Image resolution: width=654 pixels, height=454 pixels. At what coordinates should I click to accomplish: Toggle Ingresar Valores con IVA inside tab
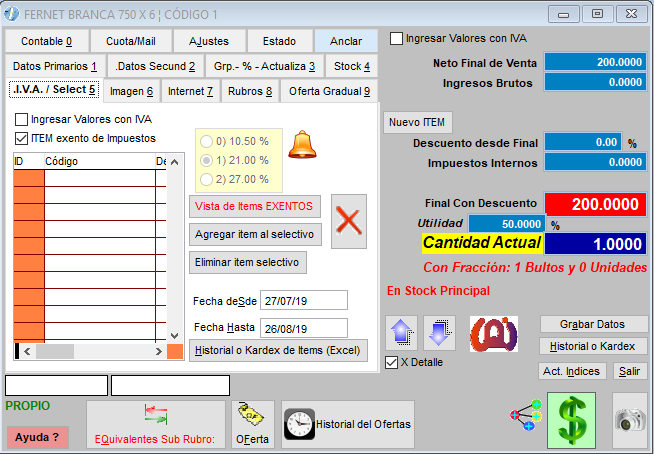[21, 120]
